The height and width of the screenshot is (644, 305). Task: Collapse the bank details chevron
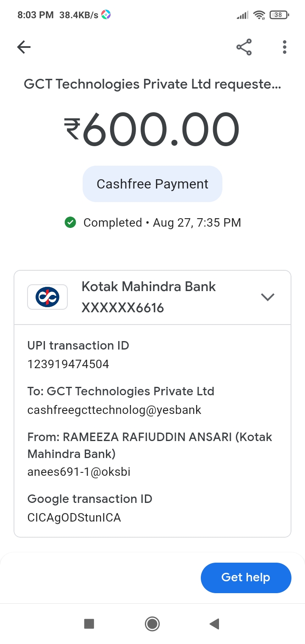(268, 297)
